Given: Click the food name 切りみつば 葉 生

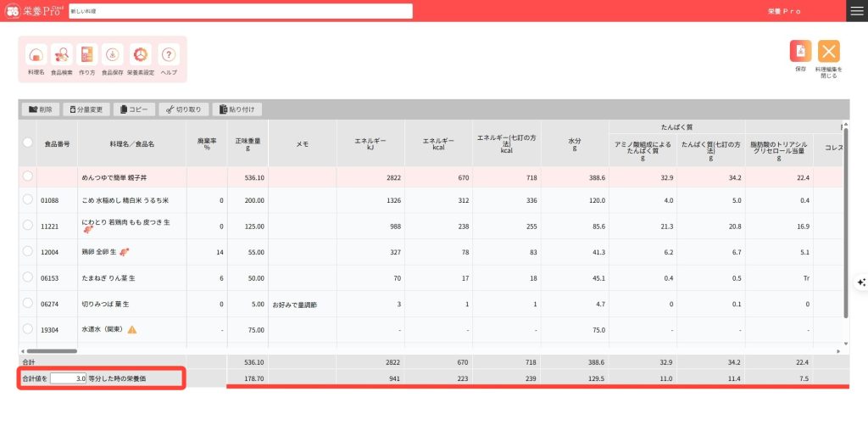Looking at the screenshot, I should pyautogui.click(x=105, y=304).
